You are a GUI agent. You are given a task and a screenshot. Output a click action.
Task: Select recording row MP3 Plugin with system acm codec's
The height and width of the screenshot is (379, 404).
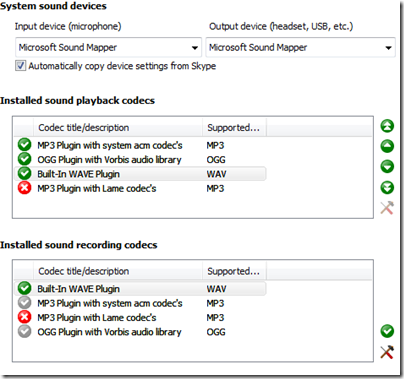(x=140, y=303)
